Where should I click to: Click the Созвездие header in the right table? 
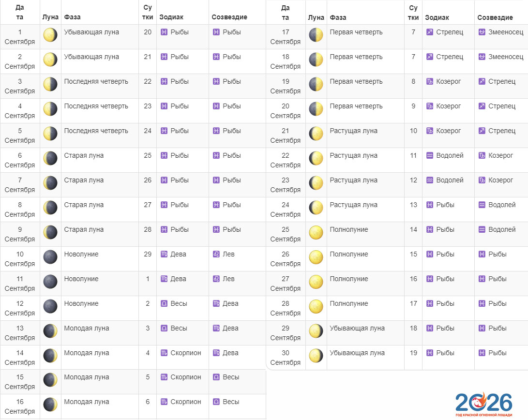[x=495, y=17]
